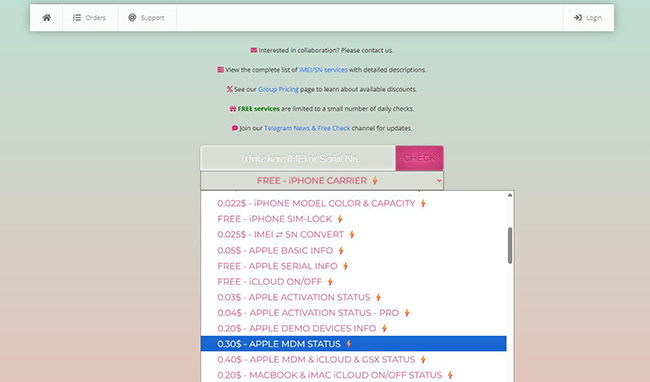Select 0.03$ - APPLE ACTIVATION STATUS option
The height and width of the screenshot is (382, 650).
pos(354,297)
